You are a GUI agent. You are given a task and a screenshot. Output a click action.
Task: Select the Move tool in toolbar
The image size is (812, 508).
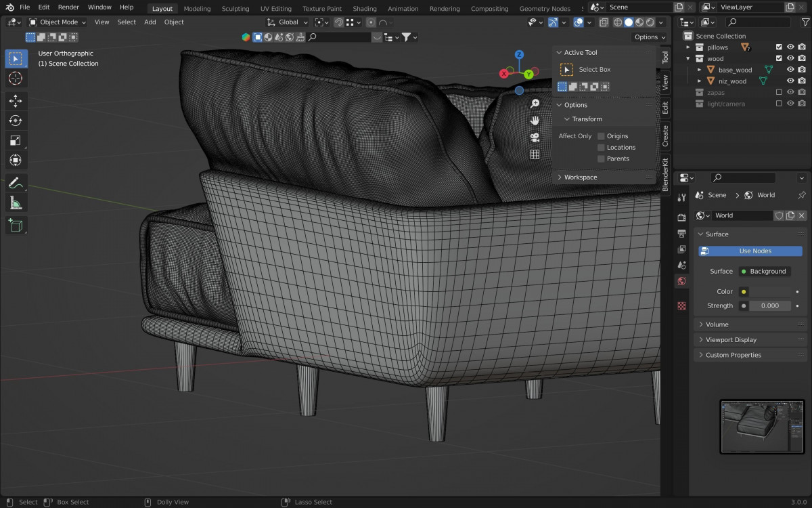pyautogui.click(x=16, y=101)
